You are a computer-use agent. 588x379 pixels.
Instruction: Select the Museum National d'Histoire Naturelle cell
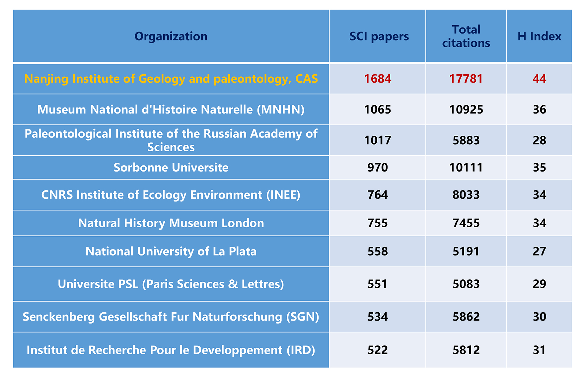[171, 110]
